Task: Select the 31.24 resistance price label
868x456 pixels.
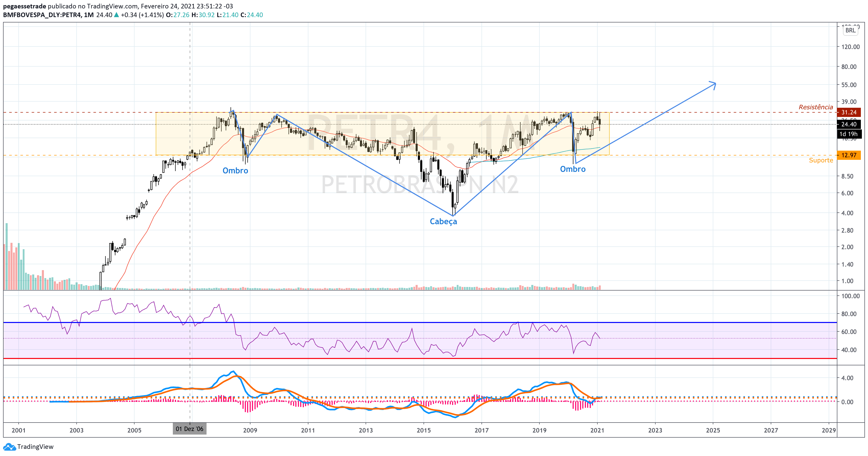Action: click(x=849, y=112)
